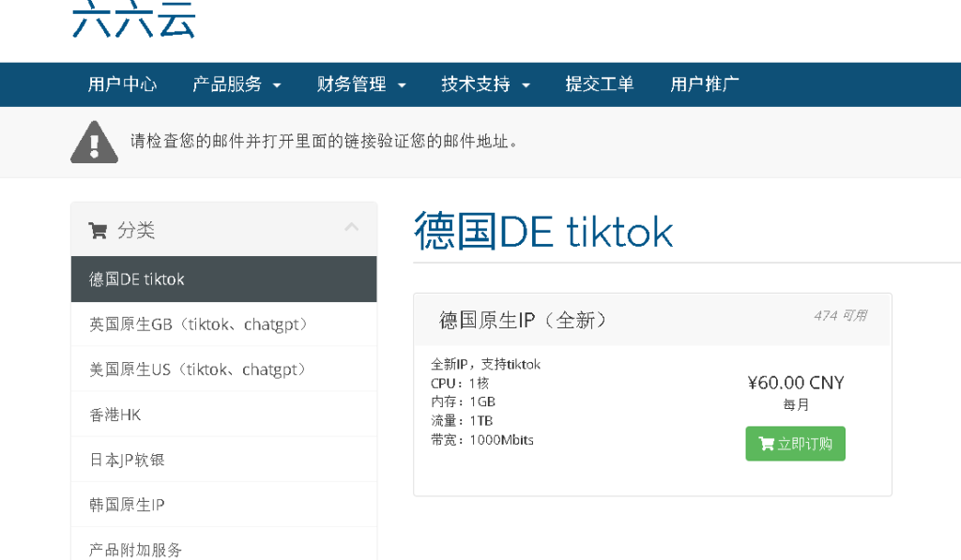Click the shopping cart icon beside 分类
961x560 pixels.
point(98,230)
